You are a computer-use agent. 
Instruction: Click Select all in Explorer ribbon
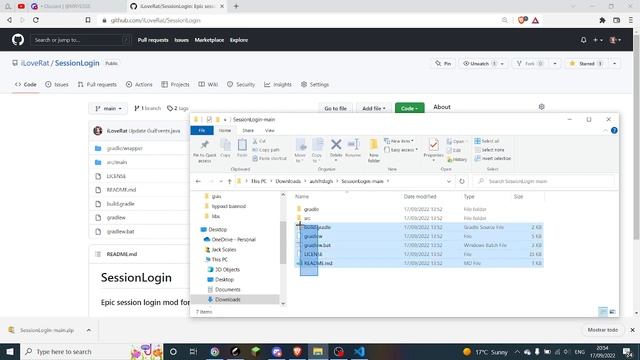[487, 141]
